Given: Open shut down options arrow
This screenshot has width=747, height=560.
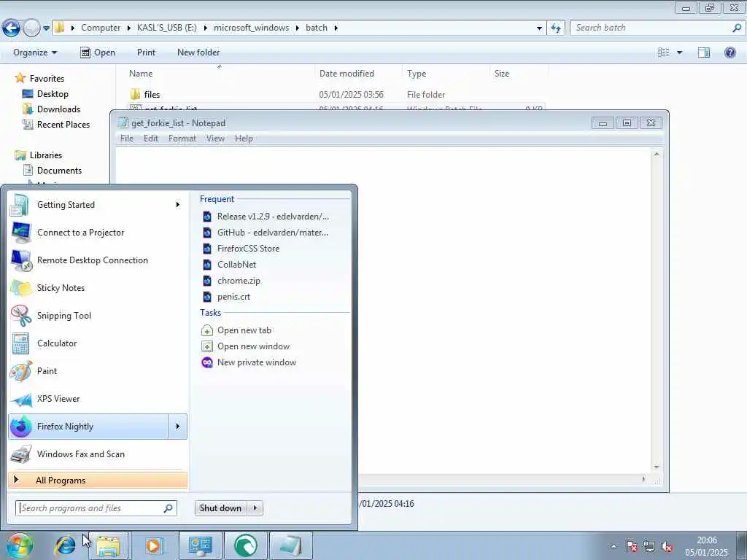Looking at the screenshot, I should (255, 508).
